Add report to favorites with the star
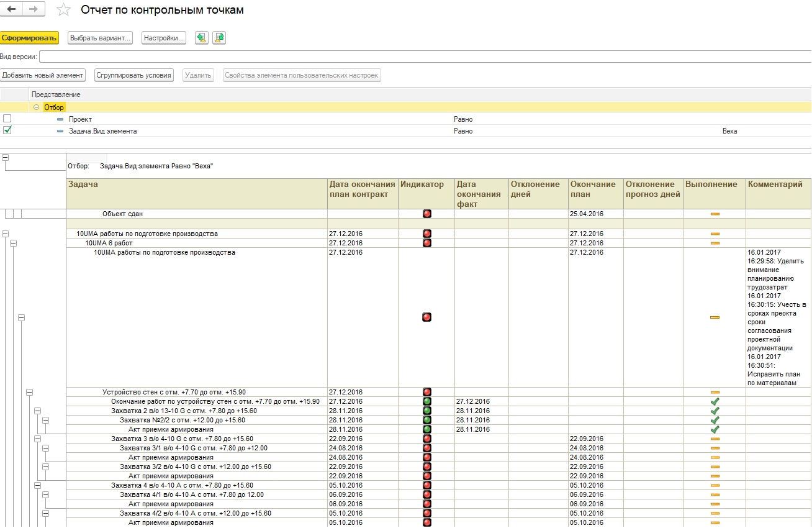This screenshot has height=528, width=812. (63, 9)
